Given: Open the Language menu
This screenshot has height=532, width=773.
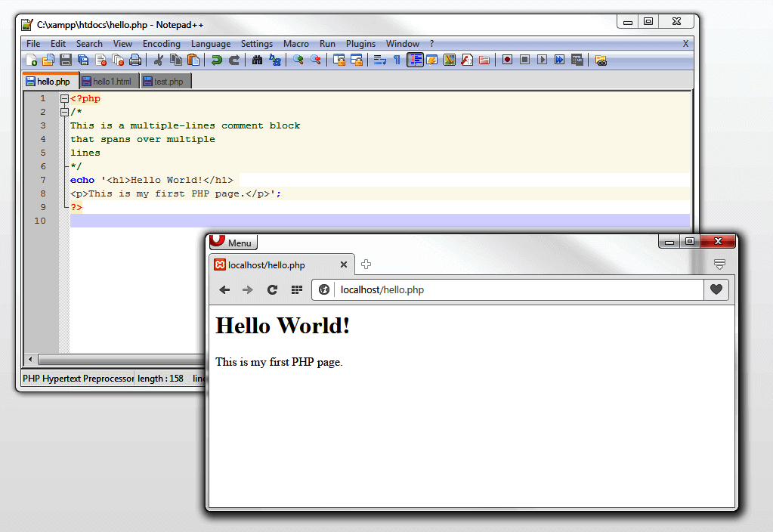Looking at the screenshot, I should pyautogui.click(x=211, y=43).
